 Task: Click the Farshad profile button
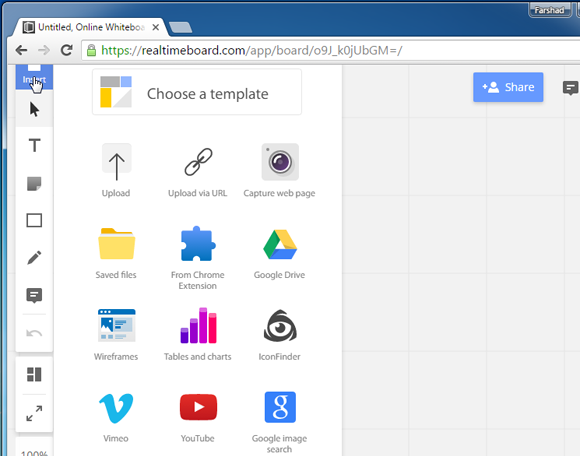click(550, 10)
